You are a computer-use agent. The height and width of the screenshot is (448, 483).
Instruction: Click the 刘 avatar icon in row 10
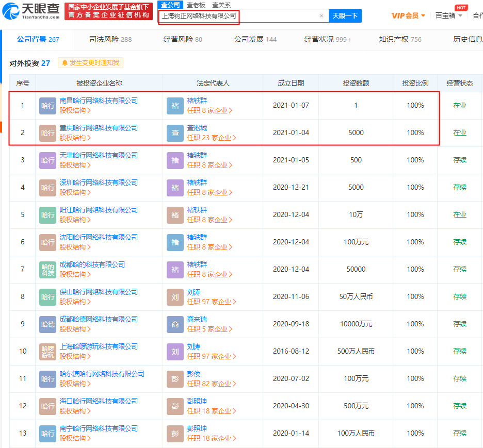coord(175,352)
